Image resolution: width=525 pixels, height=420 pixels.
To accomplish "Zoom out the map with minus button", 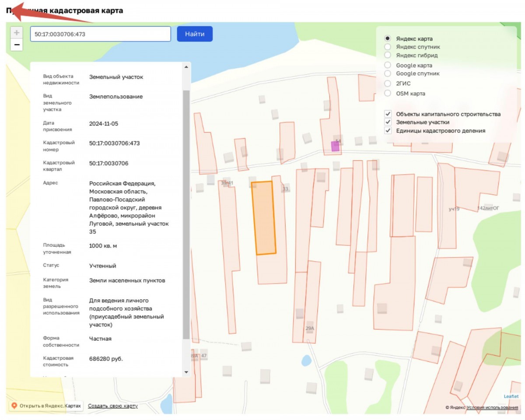I will (17, 45).
